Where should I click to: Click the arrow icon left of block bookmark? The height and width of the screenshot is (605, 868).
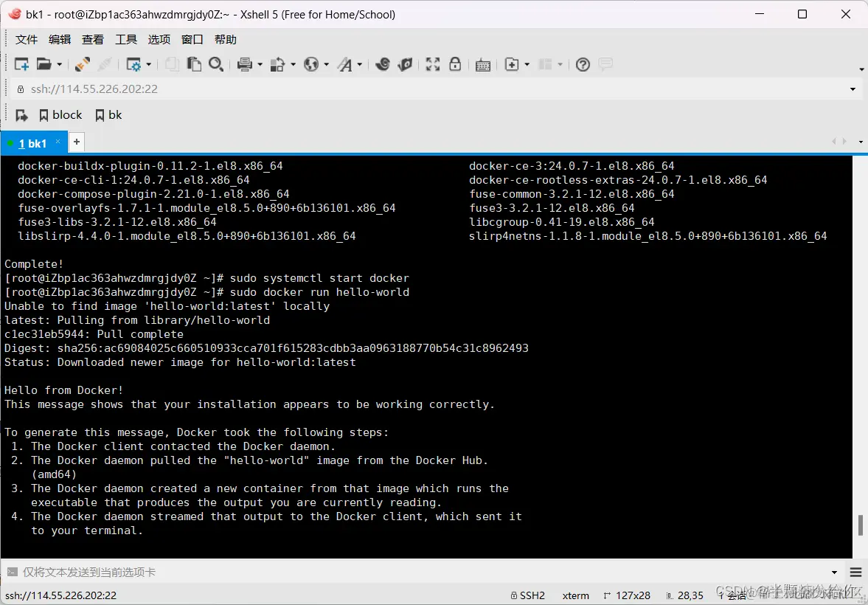[21, 115]
